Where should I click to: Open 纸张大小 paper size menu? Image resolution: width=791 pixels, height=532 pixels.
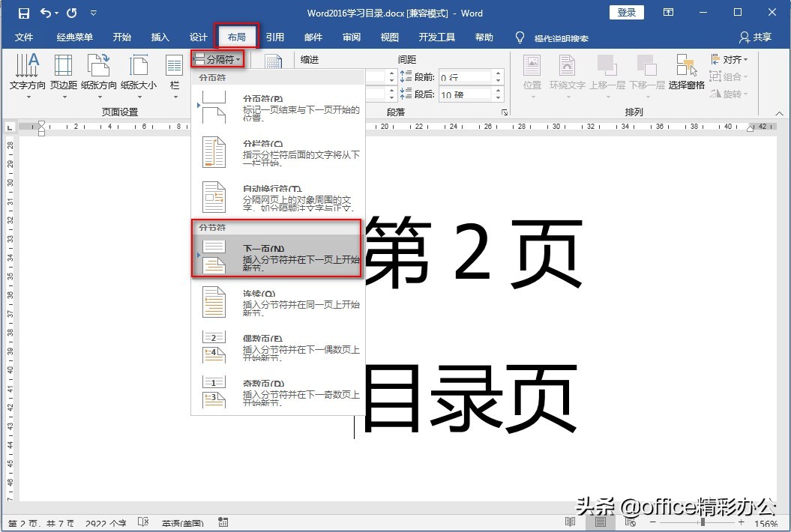[138, 76]
